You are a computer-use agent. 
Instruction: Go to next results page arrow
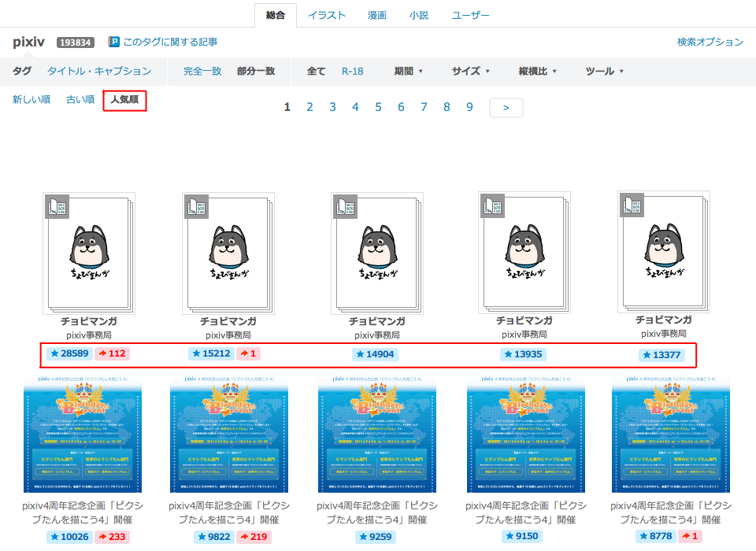tap(506, 108)
